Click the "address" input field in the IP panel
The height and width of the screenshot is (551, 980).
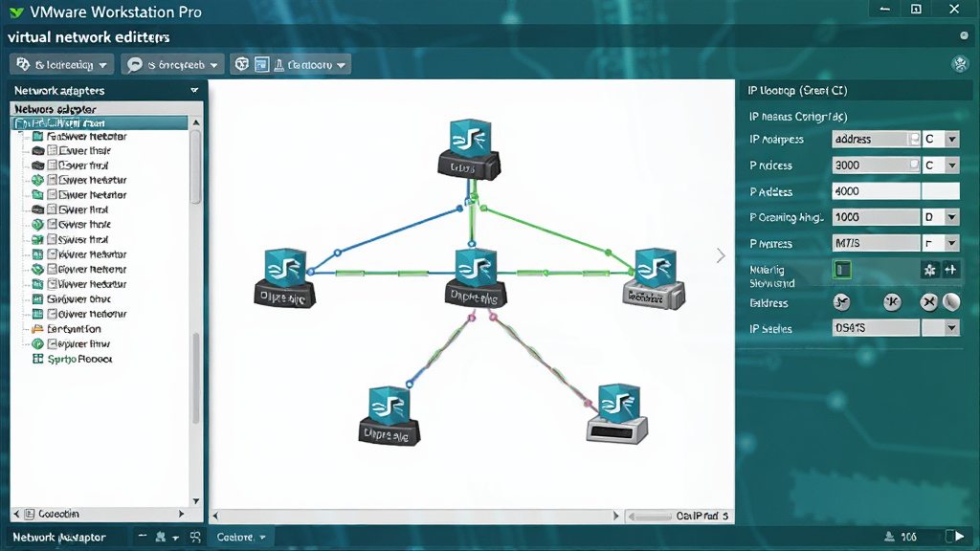pos(877,139)
